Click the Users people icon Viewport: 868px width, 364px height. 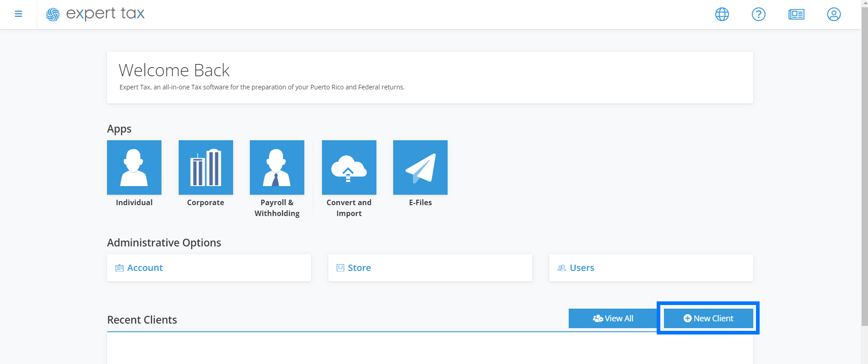[x=561, y=268]
